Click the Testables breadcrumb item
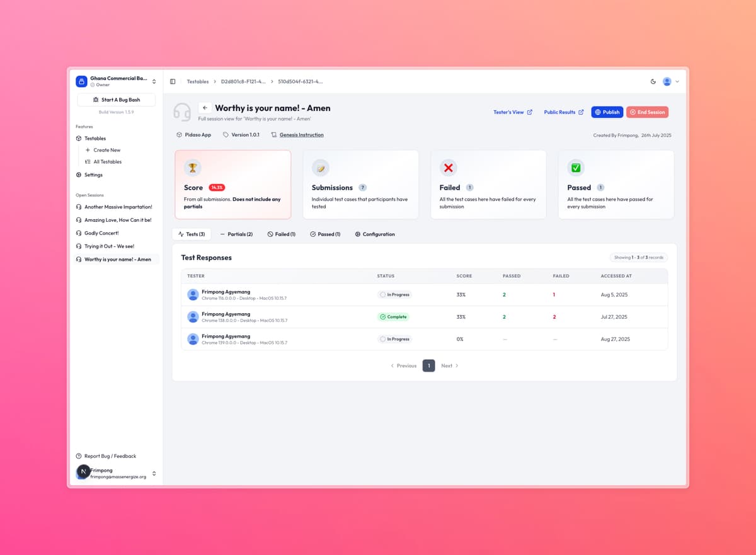This screenshot has width=756, height=555. click(197, 81)
